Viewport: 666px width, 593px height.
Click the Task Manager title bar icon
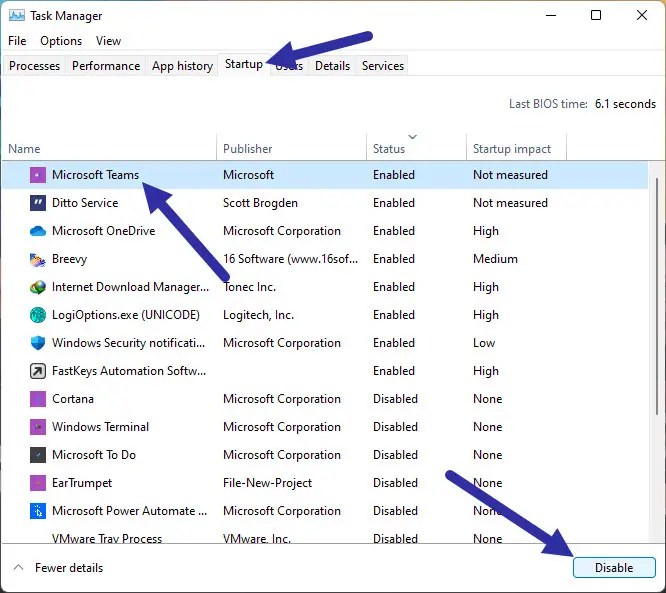tap(17, 16)
